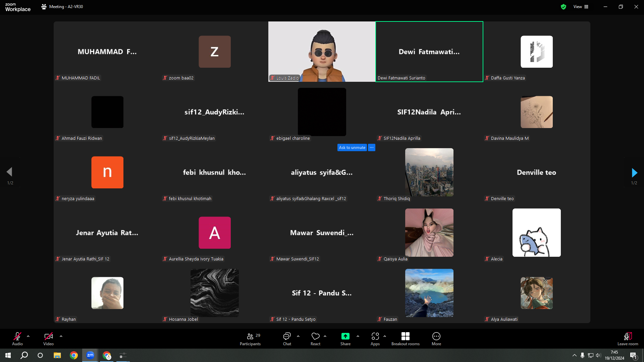Screen dimensions: 644x362
Task: Click the febi khusnul khotimah name label
Action: (x=190, y=198)
